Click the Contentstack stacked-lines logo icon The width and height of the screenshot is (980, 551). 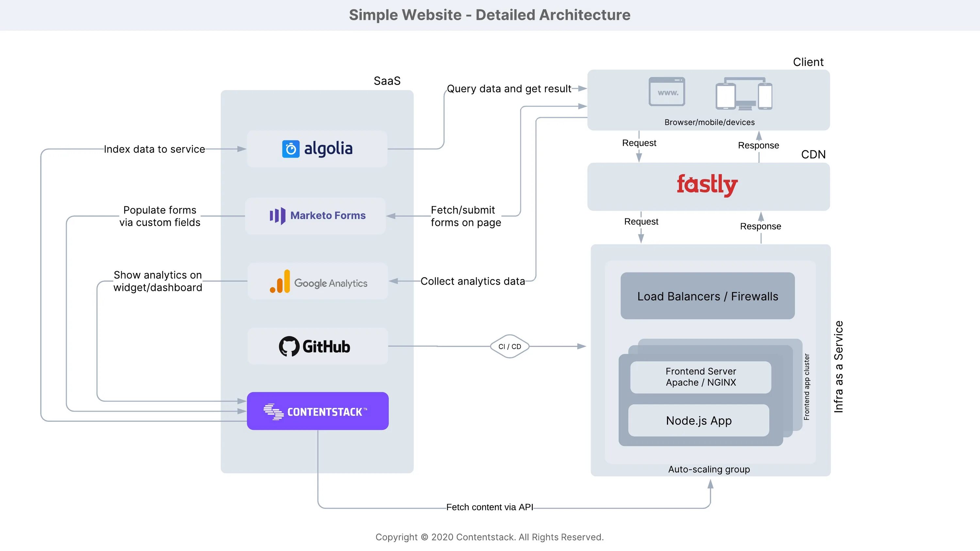click(273, 412)
